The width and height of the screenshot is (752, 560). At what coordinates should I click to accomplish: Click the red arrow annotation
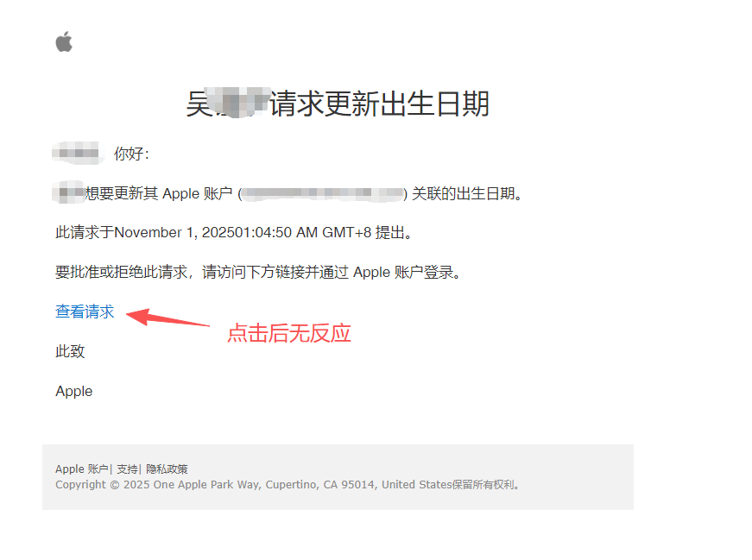point(167,318)
